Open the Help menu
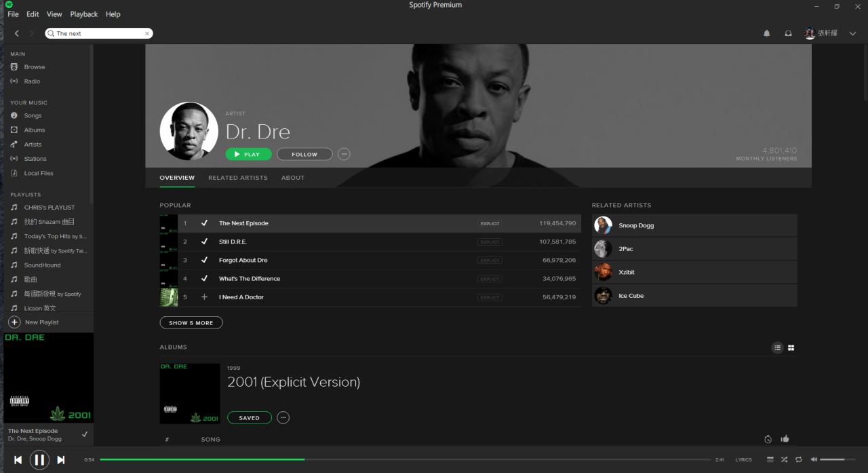 tap(113, 14)
